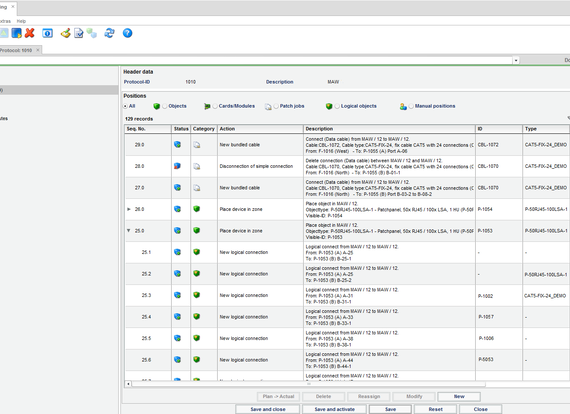Click the horizontal scrollbar under the table
The width and height of the screenshot is (570, 414).
[308, 383]
